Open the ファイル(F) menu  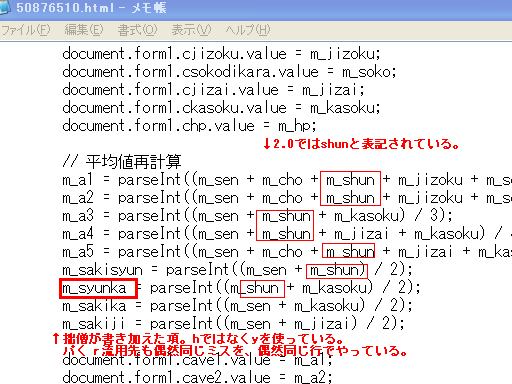click(26, 30)
